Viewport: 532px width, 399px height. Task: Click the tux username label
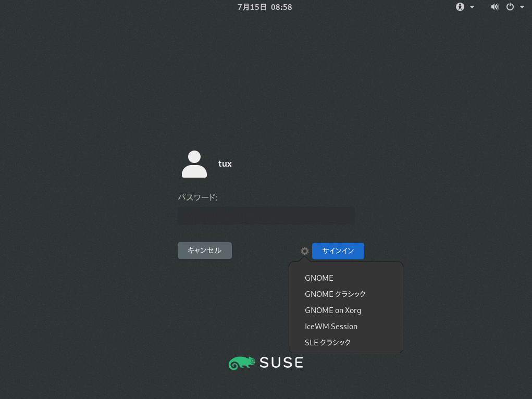point(225,164)
